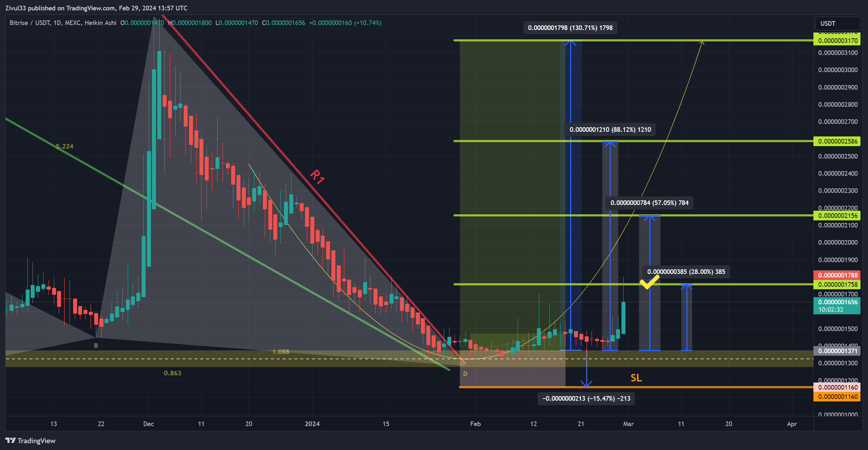Click the 2024 label on time axis
868x450 pixels.
(x=312, y=424)
